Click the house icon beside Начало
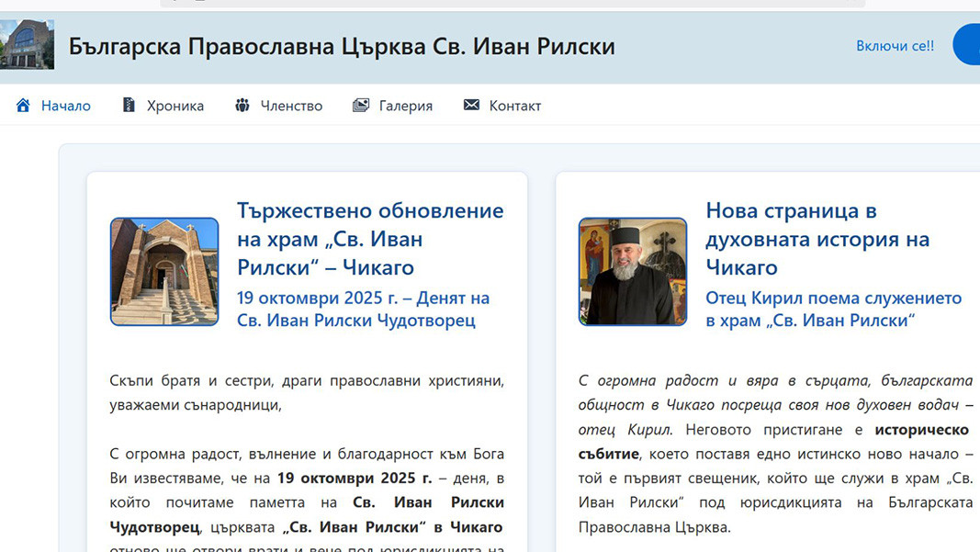Image resolution: width=980 pixels, height=552 pixels. pos(23,106)
